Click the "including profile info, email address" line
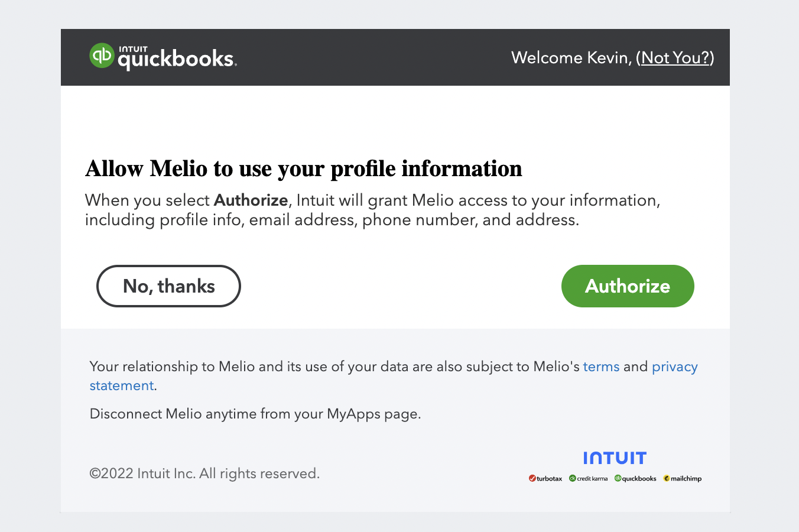799x532 pixels. tap(332, 220)
